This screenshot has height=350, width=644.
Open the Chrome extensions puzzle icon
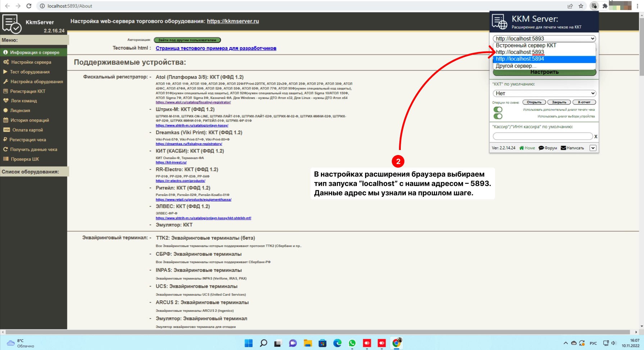pos(605,6)
